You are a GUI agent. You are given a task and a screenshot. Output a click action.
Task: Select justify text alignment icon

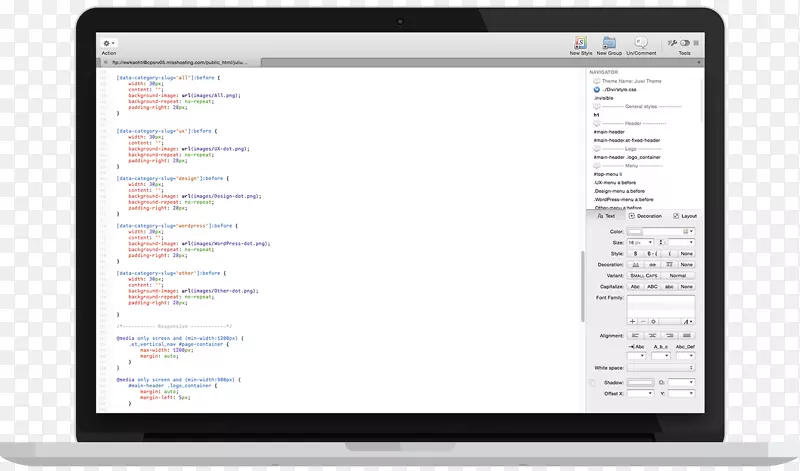tap(684, 334)
